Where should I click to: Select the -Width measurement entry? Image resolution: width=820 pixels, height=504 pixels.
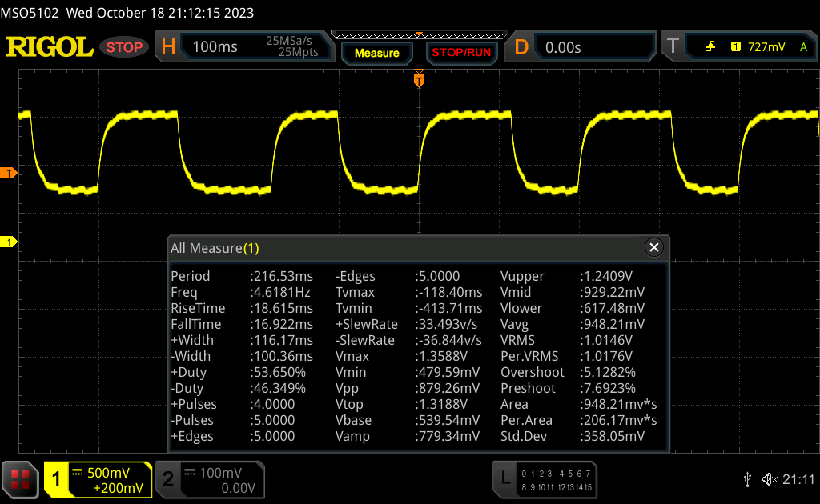point(242,356)
